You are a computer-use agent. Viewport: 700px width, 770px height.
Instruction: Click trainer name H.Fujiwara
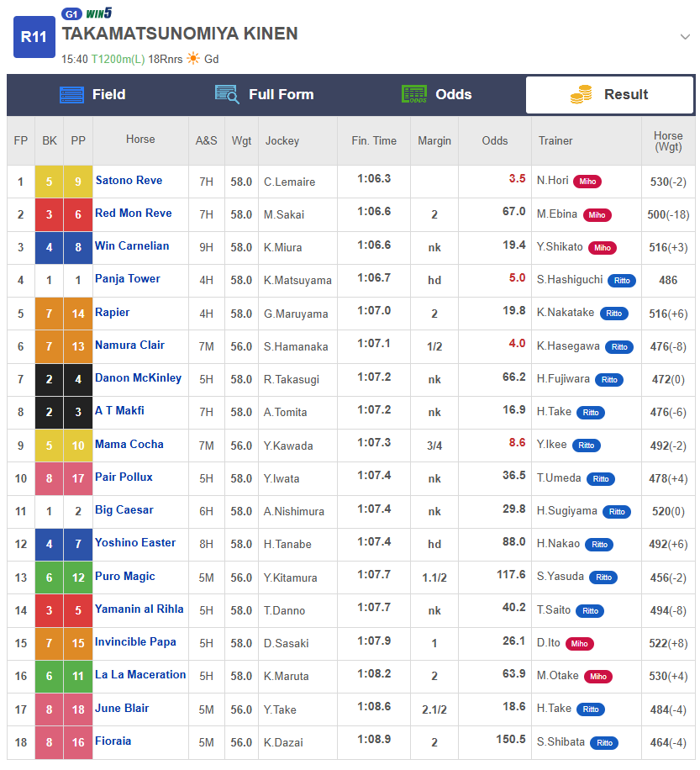(563, 379)
